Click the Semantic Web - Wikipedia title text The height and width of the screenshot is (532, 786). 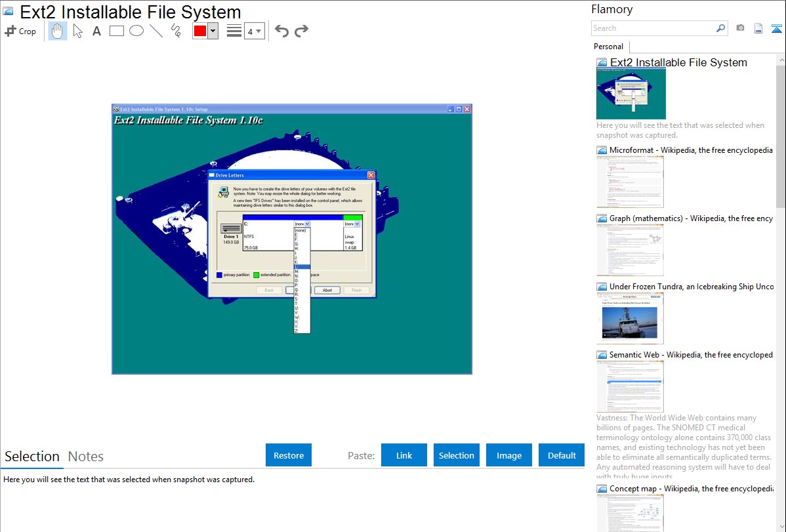[x=691, y=354]
